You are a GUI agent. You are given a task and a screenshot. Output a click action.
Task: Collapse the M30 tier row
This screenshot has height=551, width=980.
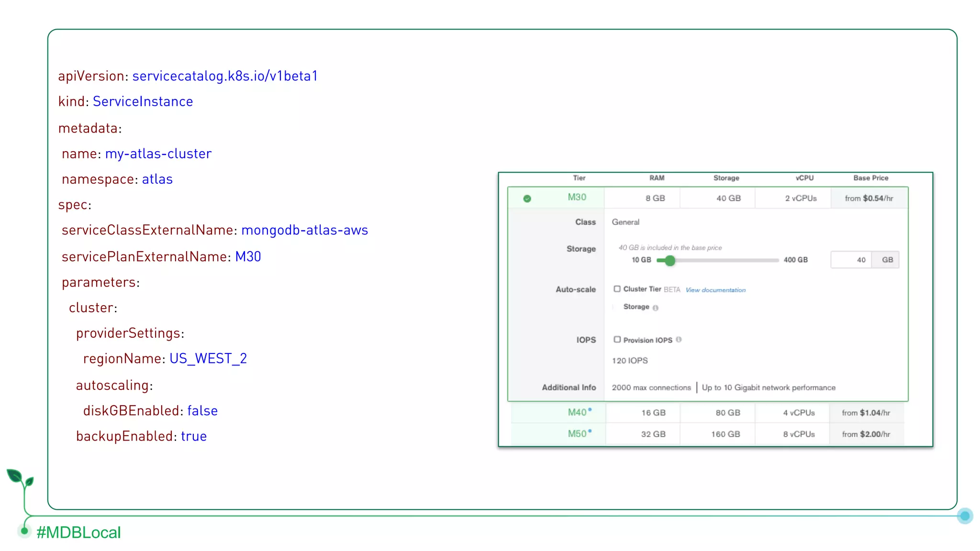577,198
